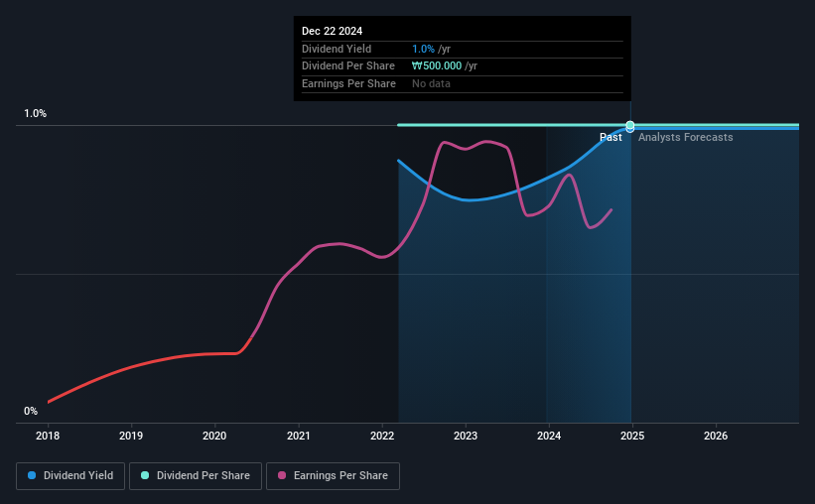The height and width of the screenshot is (504, 815).
Task: Click the 2025 x-axis label
Action: pyautogui.click(x=632, y=436)
